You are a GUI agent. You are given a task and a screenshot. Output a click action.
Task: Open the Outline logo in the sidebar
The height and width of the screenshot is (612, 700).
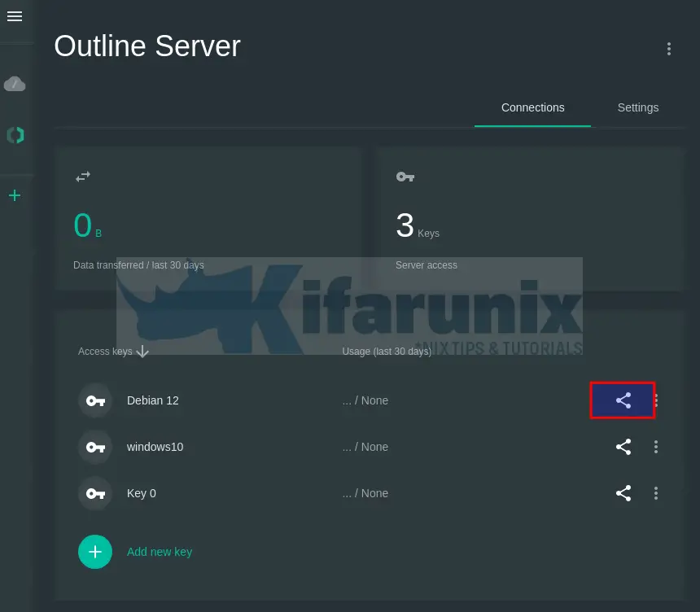15,135
